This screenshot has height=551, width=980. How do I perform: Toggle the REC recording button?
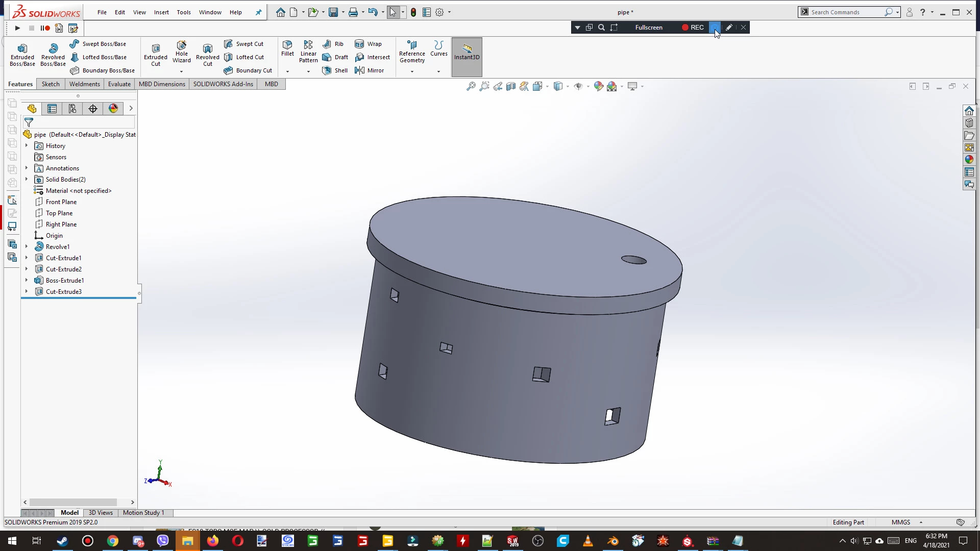(x=693, y=28)
